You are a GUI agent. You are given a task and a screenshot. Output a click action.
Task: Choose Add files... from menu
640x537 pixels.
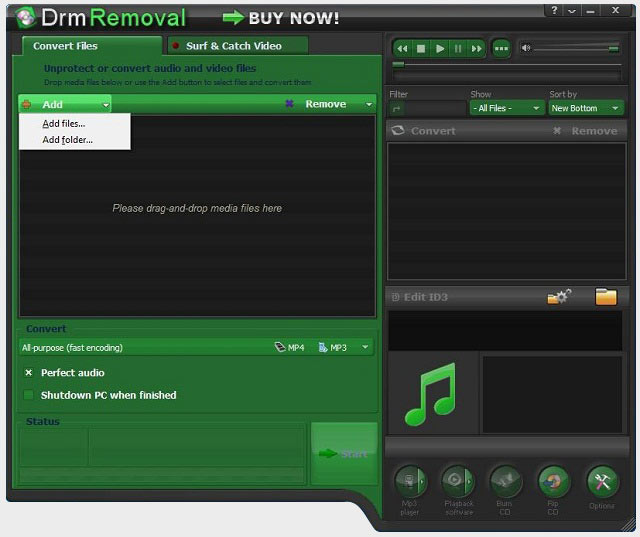coord(75,123)
